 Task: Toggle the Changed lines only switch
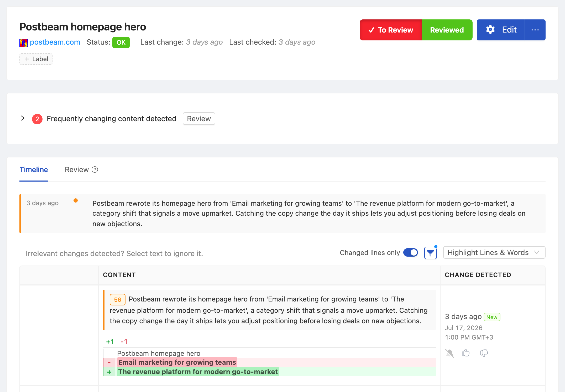[x=411, y=253]
